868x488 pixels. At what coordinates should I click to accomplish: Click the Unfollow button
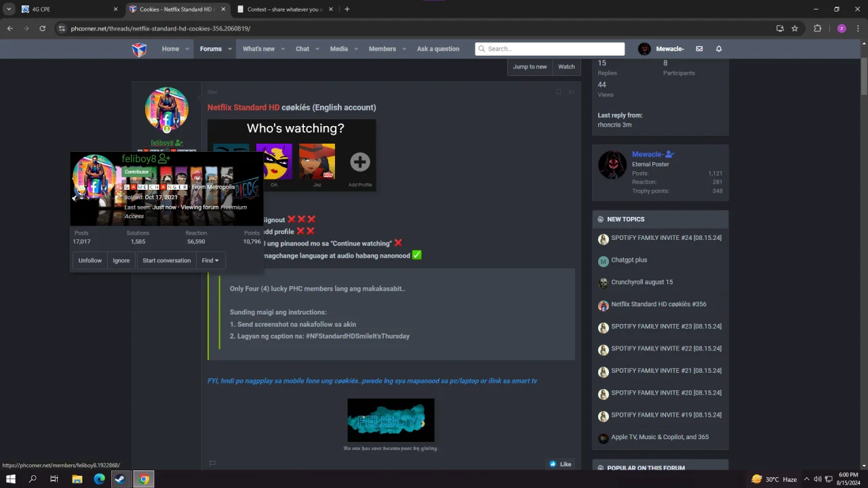(90, 260)
